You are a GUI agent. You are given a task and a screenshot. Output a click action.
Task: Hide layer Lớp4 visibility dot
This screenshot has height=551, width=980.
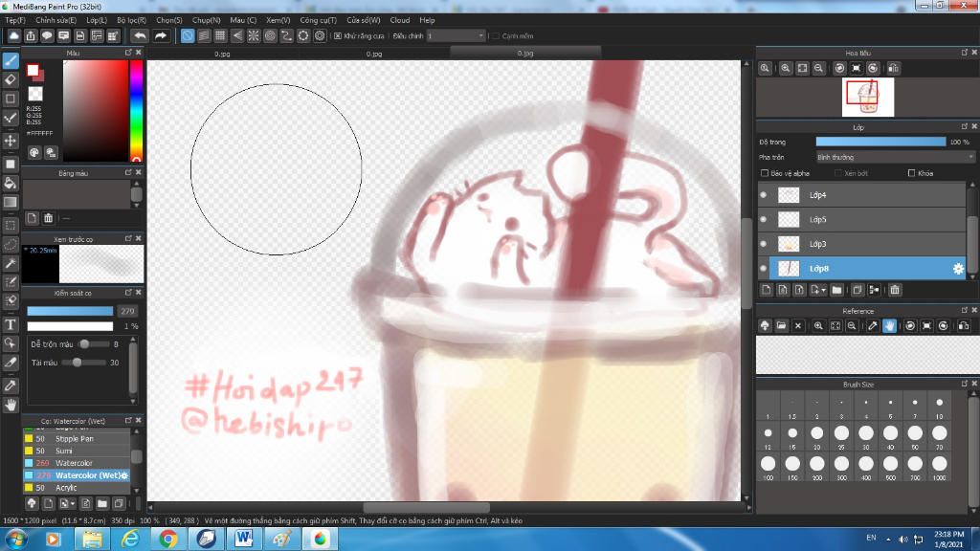(764, 195)
